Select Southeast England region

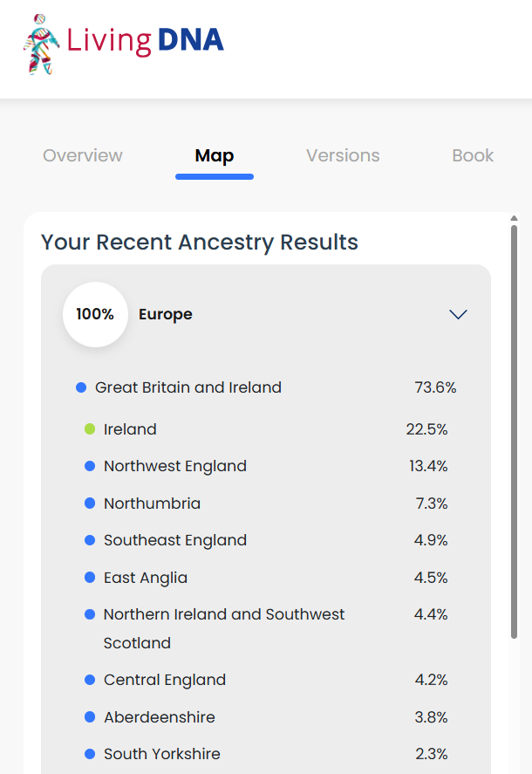pyautogui.click(x=266, y=540)
